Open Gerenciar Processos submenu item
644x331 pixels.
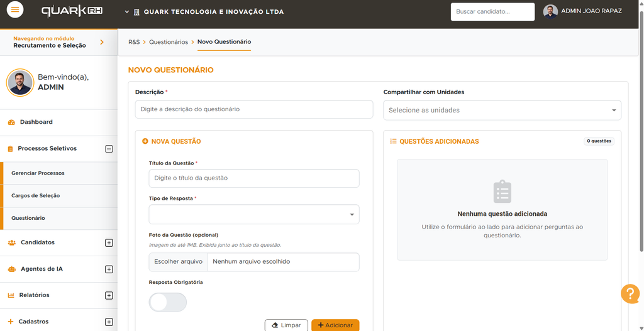point(60,173)
